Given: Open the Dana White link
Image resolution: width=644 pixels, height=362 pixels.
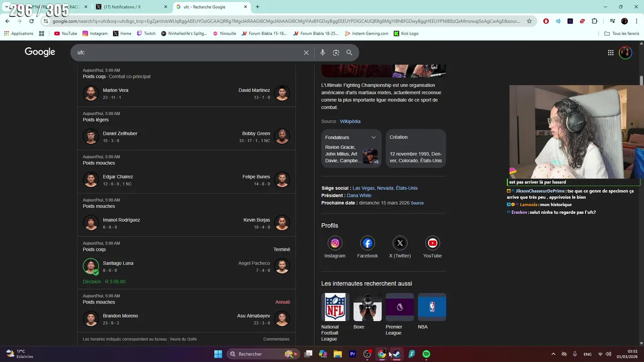Looking at the screenshot, I should [x=359, y=196].
